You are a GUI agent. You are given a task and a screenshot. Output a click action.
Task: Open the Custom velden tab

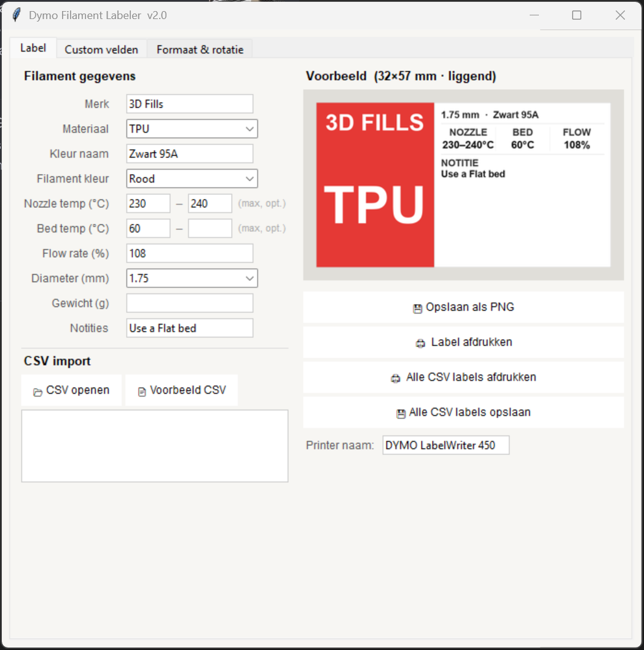coord(101,49)
